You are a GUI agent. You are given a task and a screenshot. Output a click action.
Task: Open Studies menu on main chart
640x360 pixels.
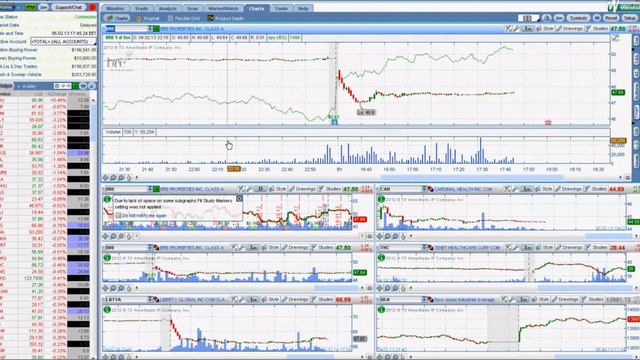point(597,29)
